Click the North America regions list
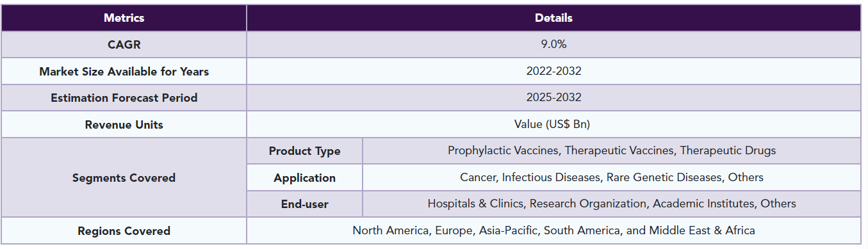This screenshot has height=249, width=868. click(x=554, y=230)
